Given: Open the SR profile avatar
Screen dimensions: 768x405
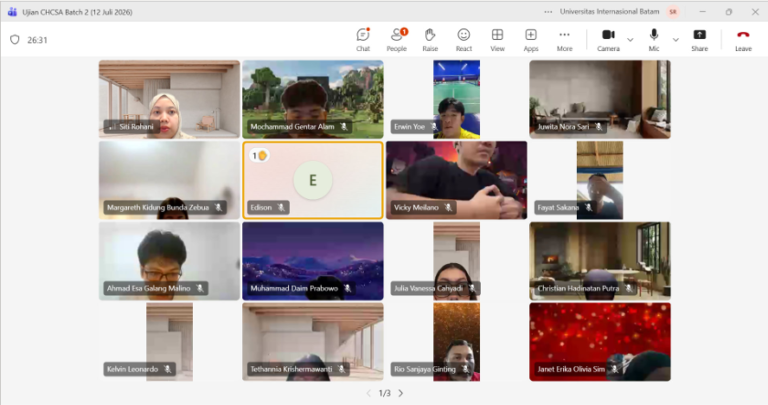Looking at the screenshot, I should tap(673, 12).
